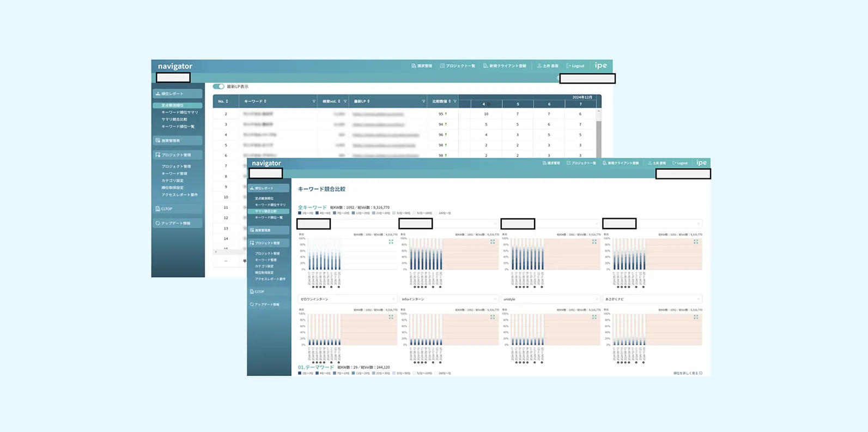This screenshot has height=432, width=868.
Task: Open the infraインターン competitor dropdown
Action: 448,299
